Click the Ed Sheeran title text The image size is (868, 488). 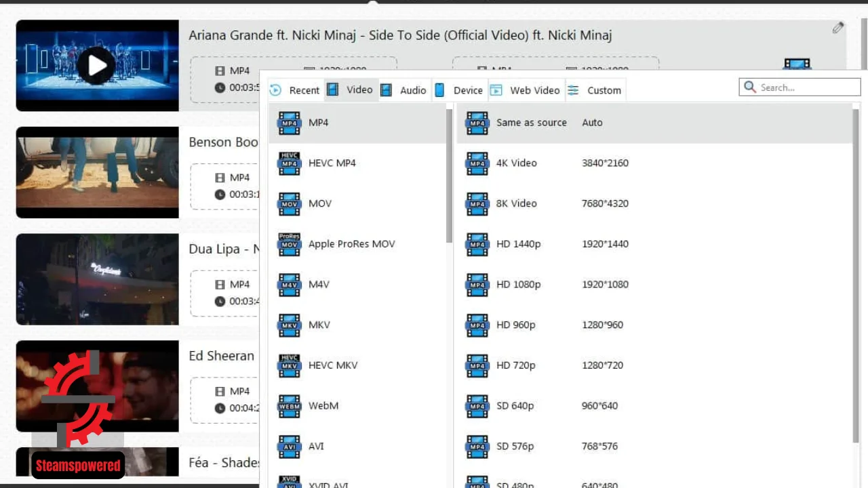pyautogui.click(x=222, y=356)
